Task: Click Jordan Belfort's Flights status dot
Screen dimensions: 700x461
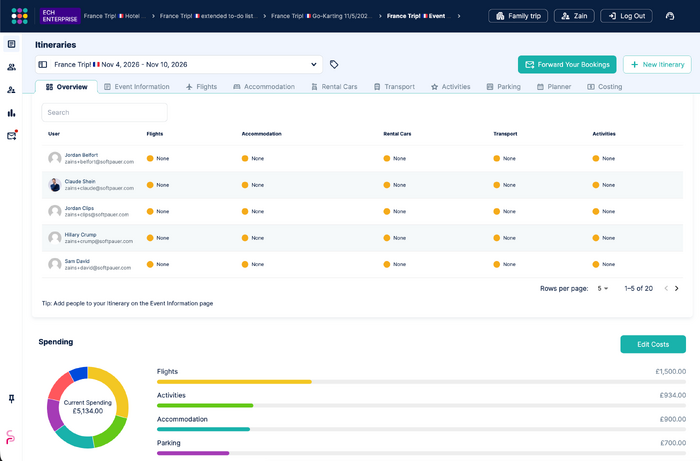Action: click(150, 158)
